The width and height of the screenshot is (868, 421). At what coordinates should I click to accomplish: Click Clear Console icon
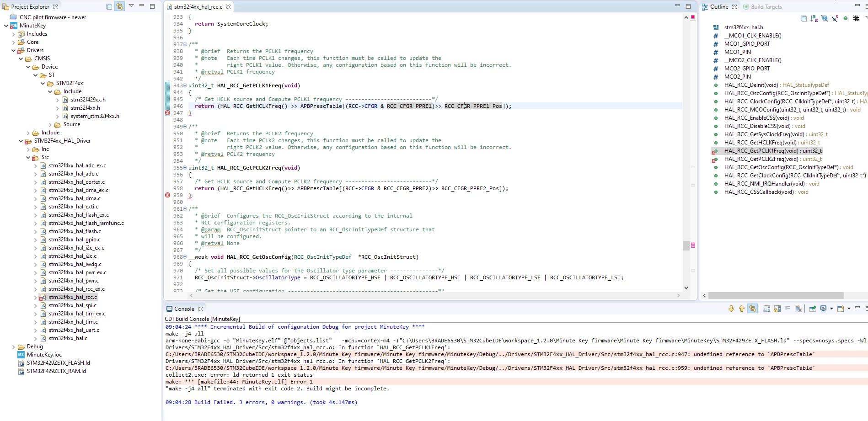click(x=798, y=309)
